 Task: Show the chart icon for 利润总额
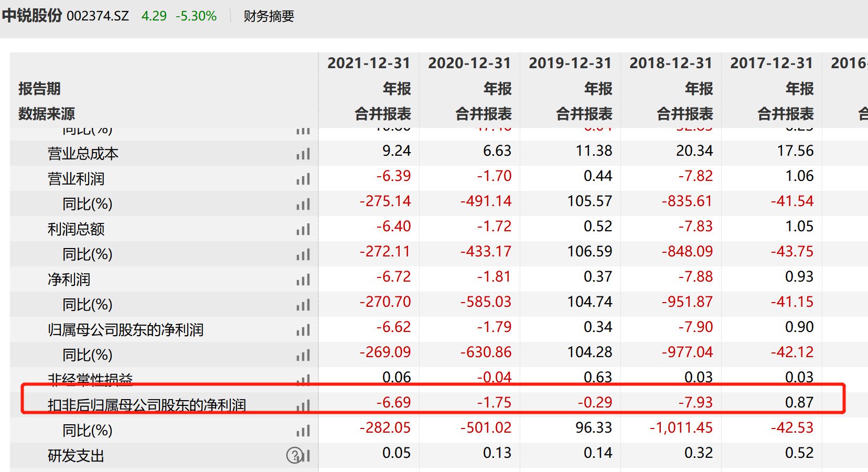click(303, 230)
